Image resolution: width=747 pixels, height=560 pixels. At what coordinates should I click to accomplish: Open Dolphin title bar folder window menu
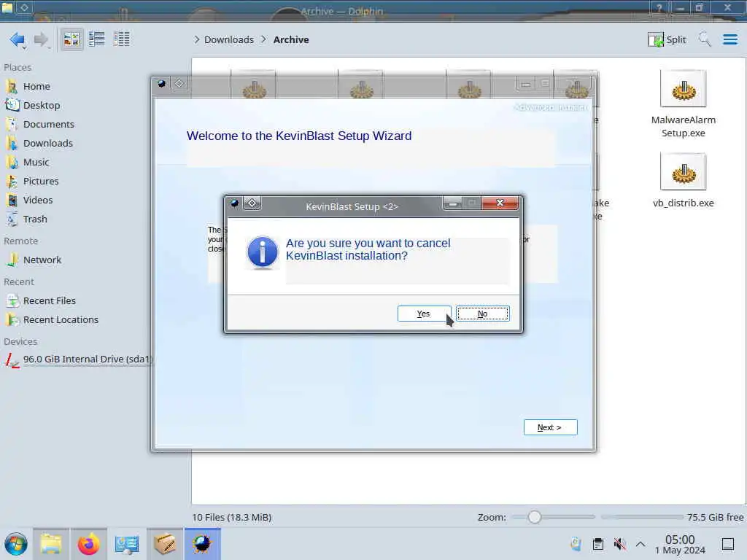click(x=7, y=7)
